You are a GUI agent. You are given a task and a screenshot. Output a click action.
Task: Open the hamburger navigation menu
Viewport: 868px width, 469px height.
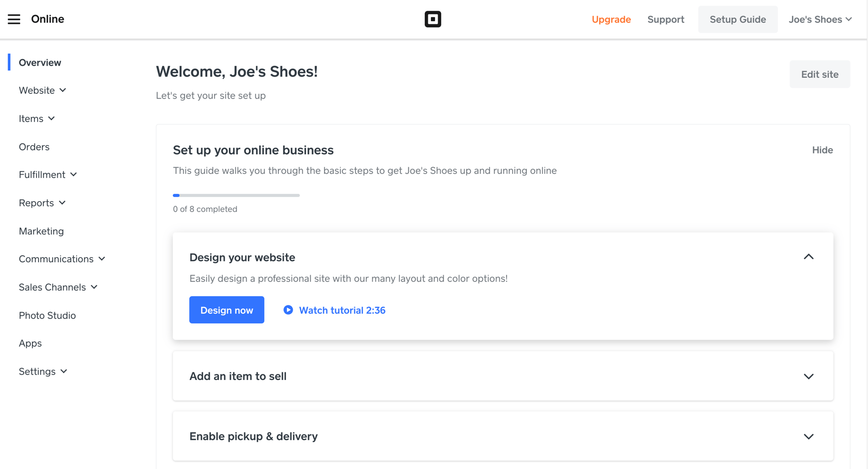[14, 20]
